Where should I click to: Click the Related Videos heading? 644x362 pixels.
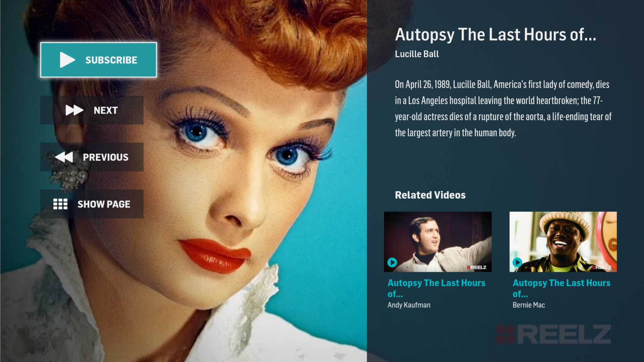coord(430,195)
